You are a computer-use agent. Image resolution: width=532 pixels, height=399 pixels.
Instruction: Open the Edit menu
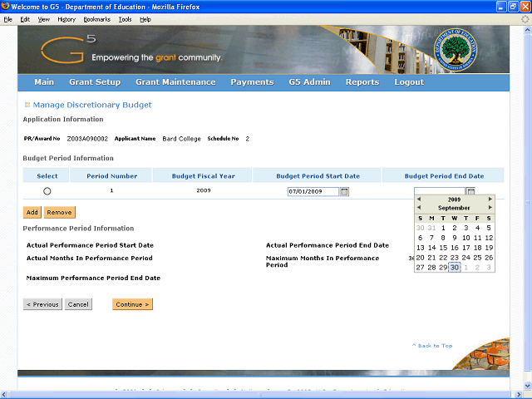click(x=25, y=19)
